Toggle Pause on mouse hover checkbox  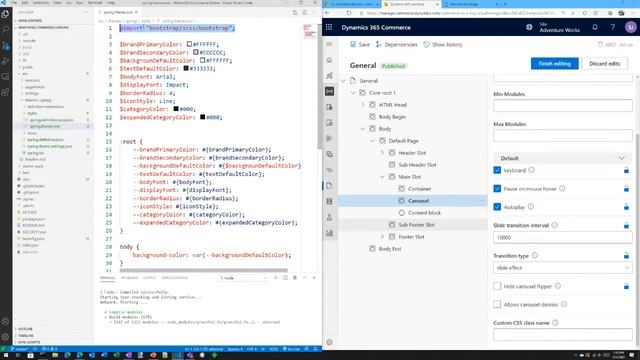pyautogui.click(x=497, y=189)
